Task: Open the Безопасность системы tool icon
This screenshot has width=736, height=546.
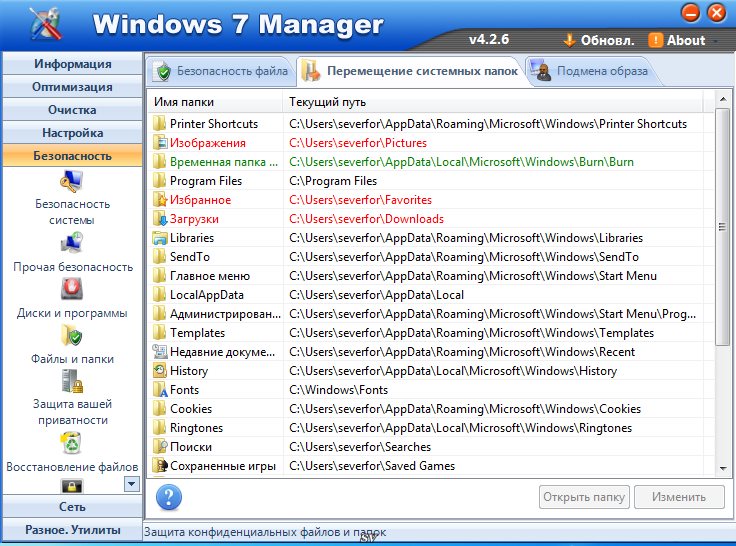Action: click(72, 181)
